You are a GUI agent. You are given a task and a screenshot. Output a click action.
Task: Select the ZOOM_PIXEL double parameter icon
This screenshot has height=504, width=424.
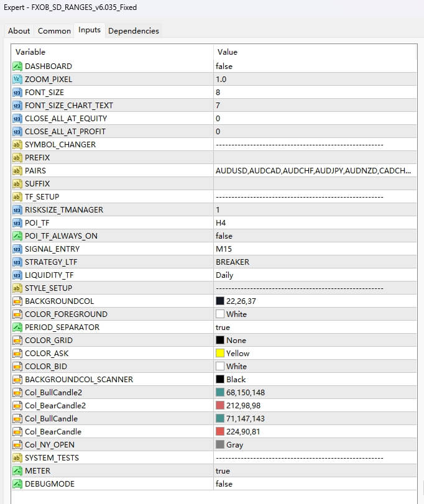tap(16, 79)
